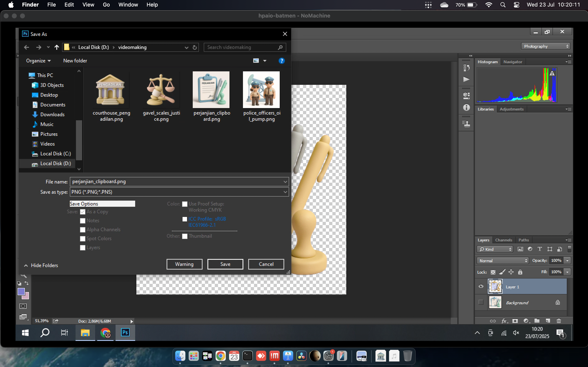Enable the ICC Profile checkbox
588x367 pixels.
click(185, 219)
